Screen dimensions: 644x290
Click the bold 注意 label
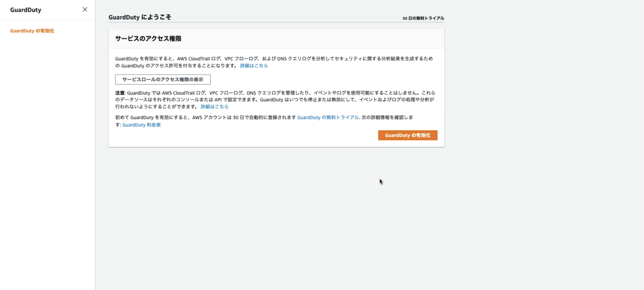tap(120, 93)
